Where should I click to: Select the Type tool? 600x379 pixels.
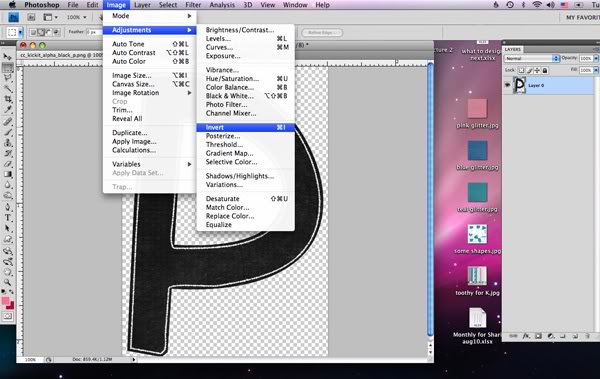[x=8, y=218]
